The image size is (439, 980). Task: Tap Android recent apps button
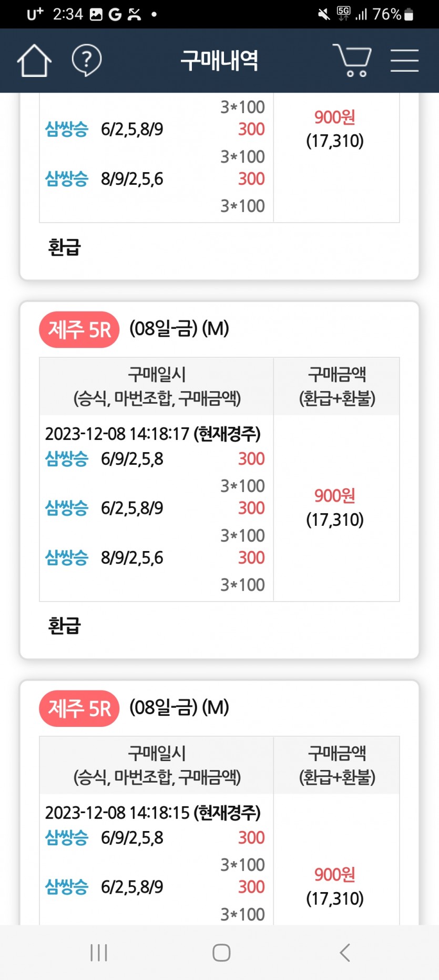coord(99,953)
